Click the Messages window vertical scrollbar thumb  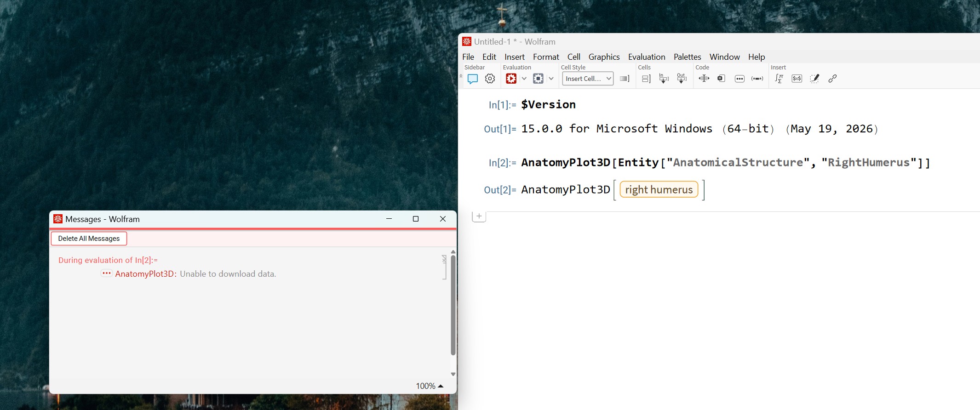click(453, 305)
